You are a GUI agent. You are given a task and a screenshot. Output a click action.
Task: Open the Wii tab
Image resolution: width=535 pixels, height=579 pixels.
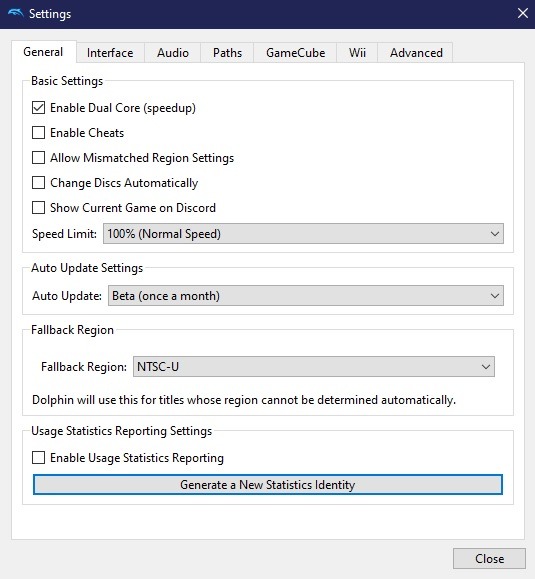(357, 53)
